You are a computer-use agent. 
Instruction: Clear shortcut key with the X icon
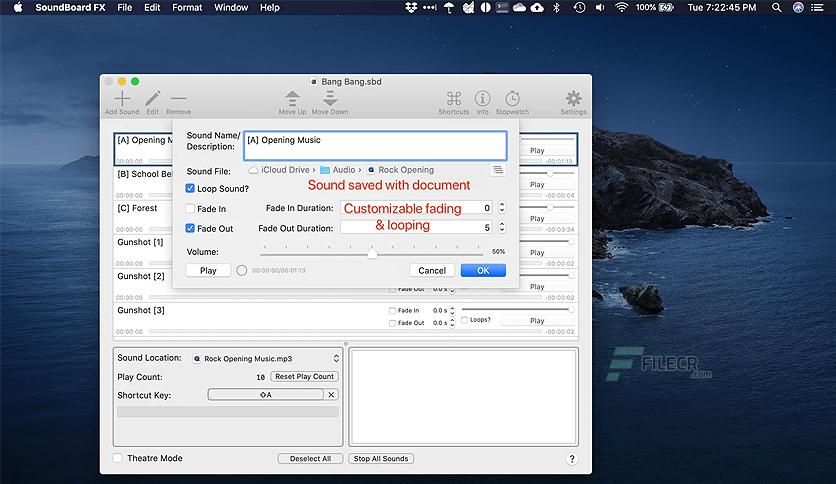[331, 394]
